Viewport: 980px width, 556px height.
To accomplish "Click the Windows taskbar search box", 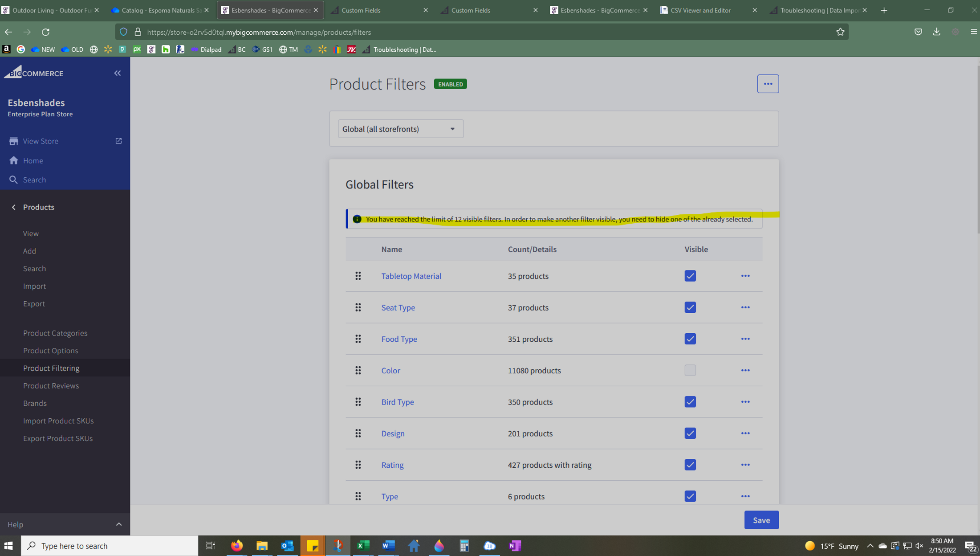I will tap(110, 546).
